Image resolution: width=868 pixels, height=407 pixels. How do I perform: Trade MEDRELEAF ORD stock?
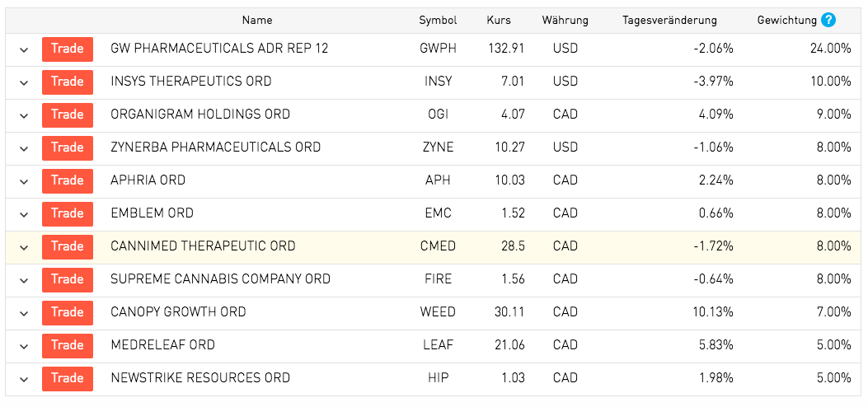68,345
